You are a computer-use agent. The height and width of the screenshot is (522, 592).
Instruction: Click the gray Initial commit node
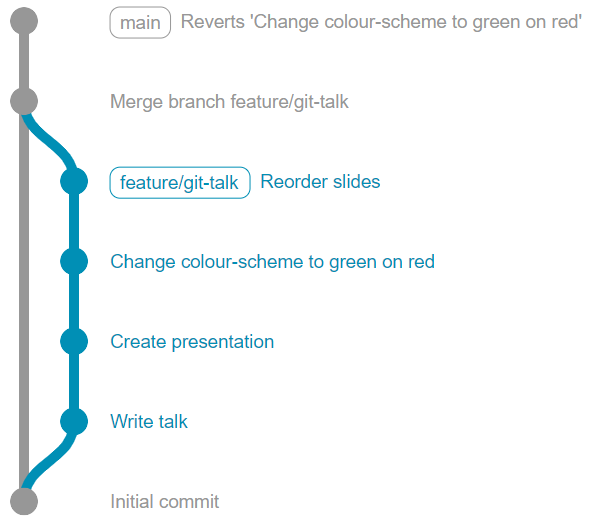point(24,501)
